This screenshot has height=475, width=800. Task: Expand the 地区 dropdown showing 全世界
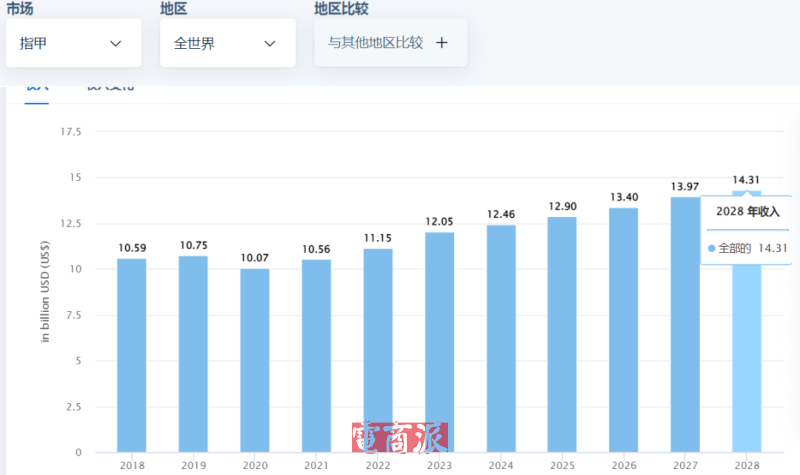pos(227,44)
